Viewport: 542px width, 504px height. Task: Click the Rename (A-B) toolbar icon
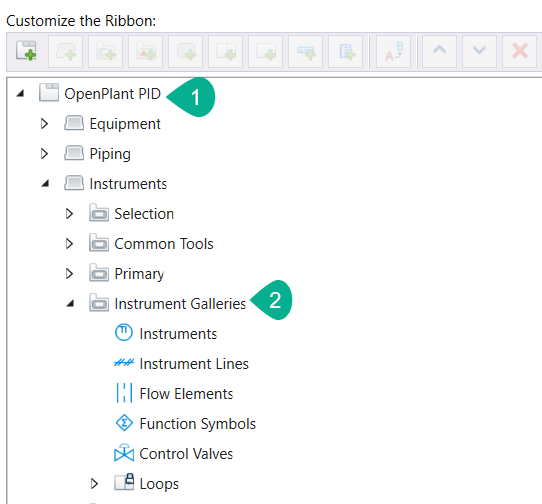(394, 51)
